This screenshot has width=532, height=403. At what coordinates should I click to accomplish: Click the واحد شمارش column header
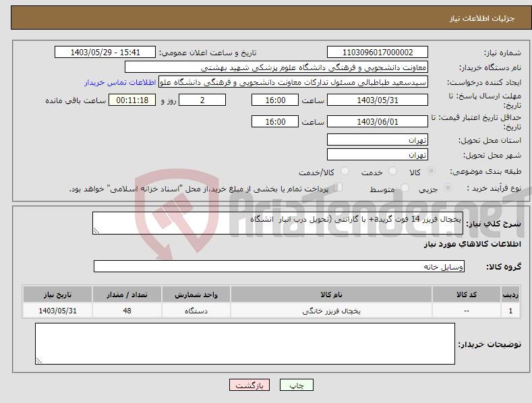[x=196, y=294]
